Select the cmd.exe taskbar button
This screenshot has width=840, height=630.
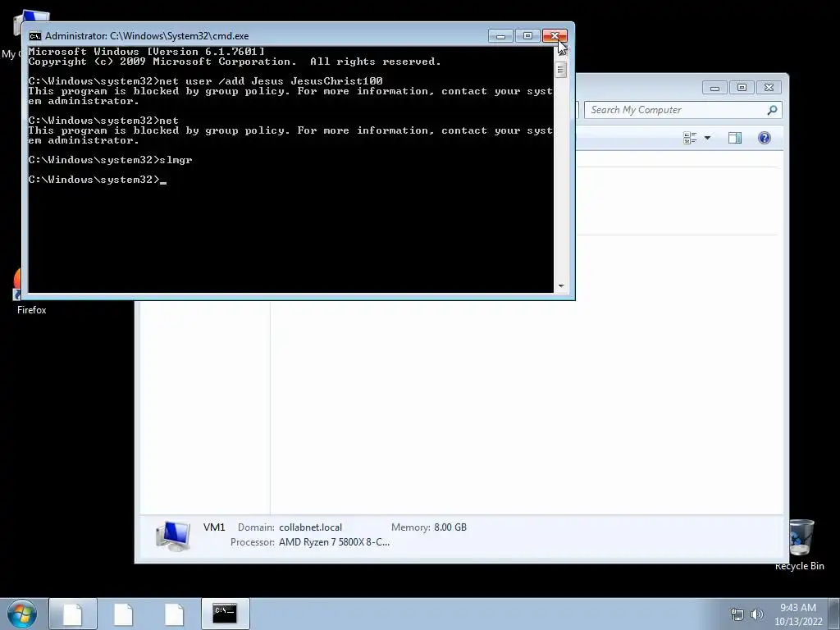[225, 614]
